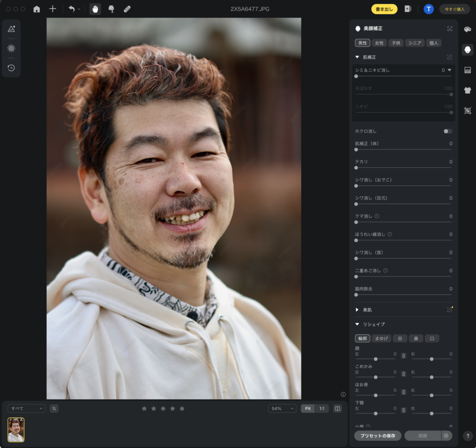Go to the Home screen icon

37,9
